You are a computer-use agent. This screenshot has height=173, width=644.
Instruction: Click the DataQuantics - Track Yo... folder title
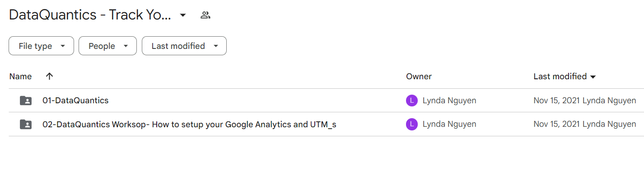(x=90, y=15)
